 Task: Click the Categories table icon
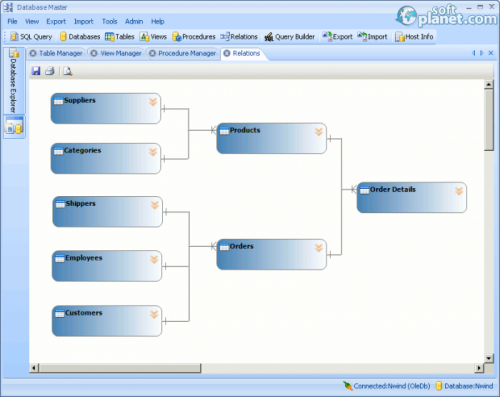coord(59,151)
